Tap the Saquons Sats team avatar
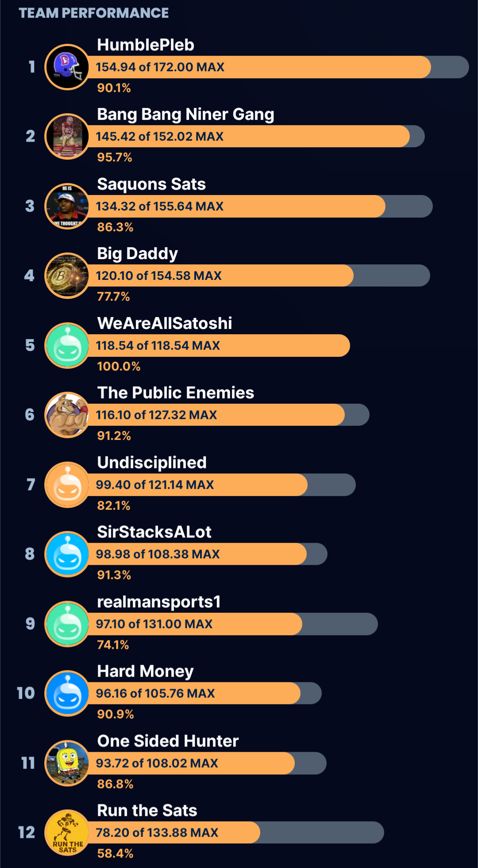 (x=67, y=206)
